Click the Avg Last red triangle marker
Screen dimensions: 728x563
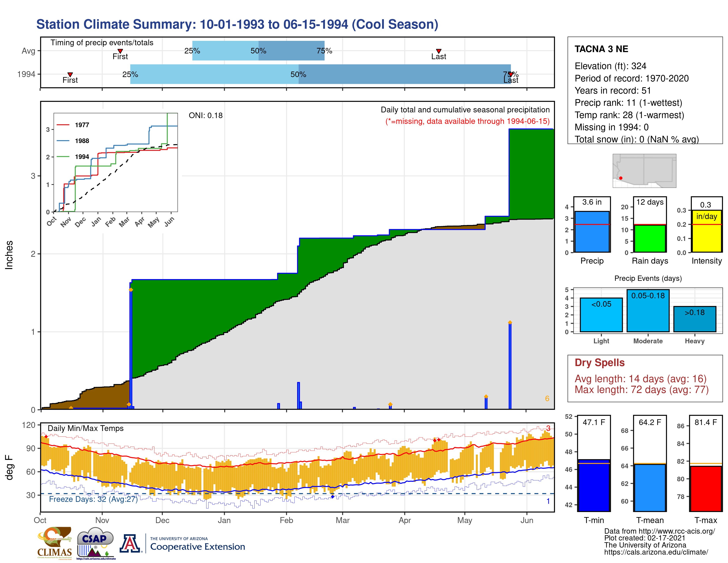(x=439, y=51)
